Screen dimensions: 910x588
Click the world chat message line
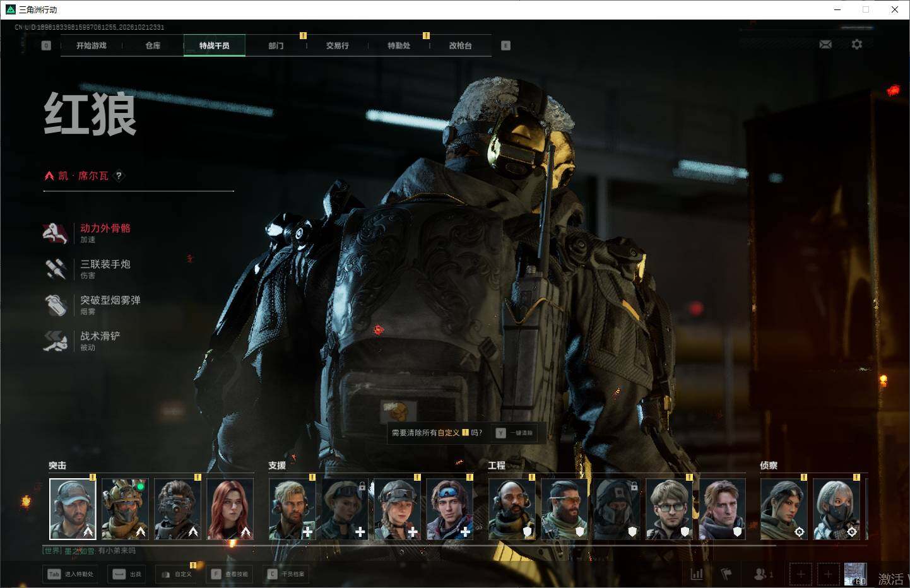(x=89, y=551)
